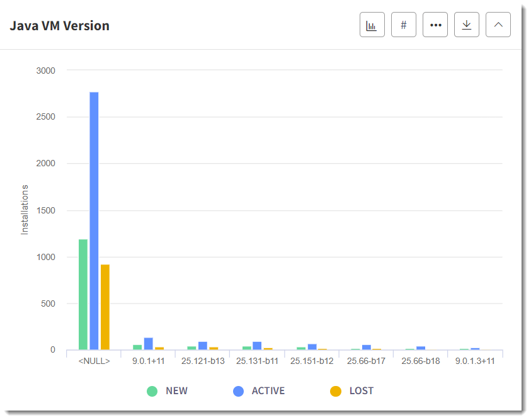Screen dimensions: 531x420
Task: Open the three-dots more options menu
Action: [x=435, y=25]
